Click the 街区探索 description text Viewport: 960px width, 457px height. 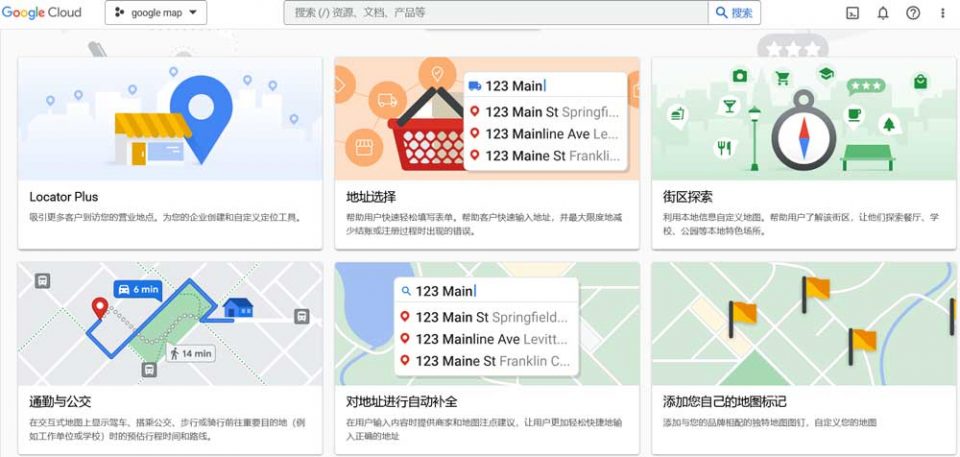[801, 225]
